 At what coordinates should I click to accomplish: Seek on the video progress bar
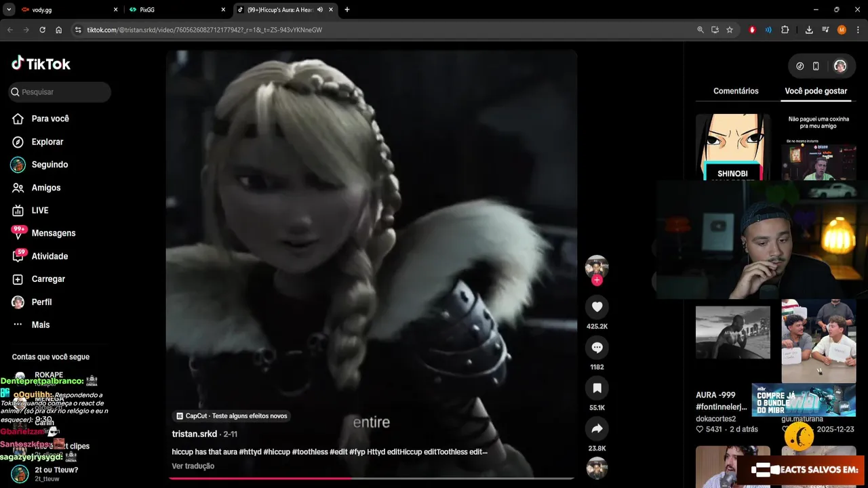click(x=371, y=479)
